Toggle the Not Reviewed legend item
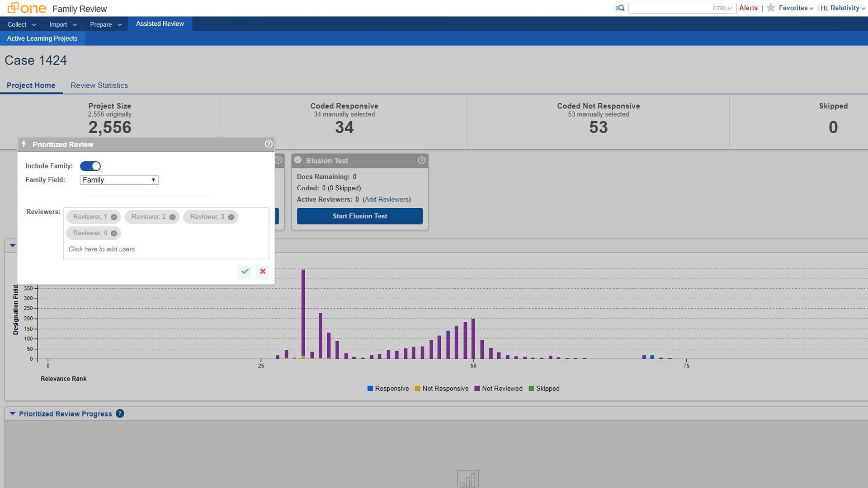Image resolution: width=868 pixels, height=488 pixels. 498,389
